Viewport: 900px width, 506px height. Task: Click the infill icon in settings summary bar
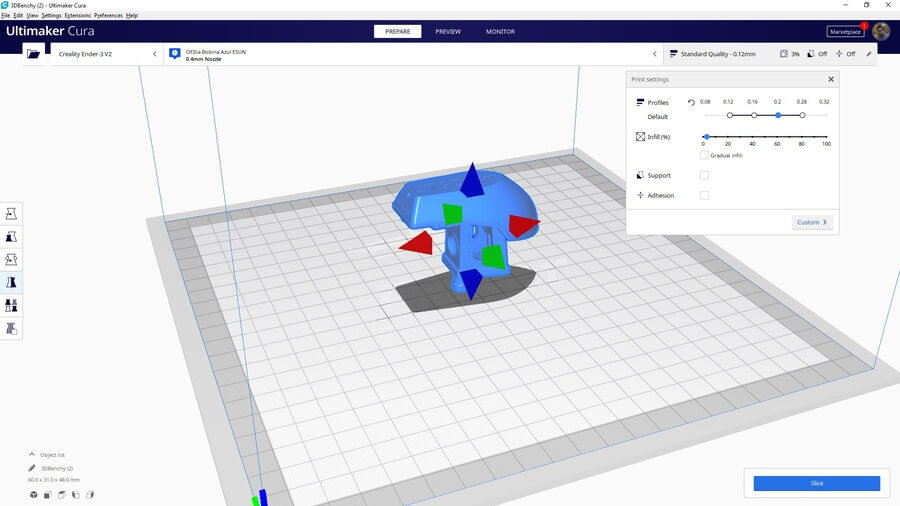tap(783, 54)
